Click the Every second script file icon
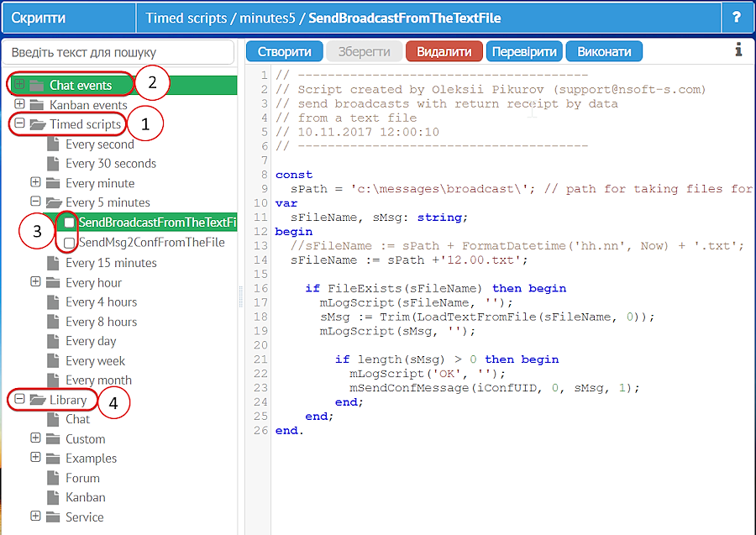The height and width of the screenshot is (535, 756). [x=53, y=144]
